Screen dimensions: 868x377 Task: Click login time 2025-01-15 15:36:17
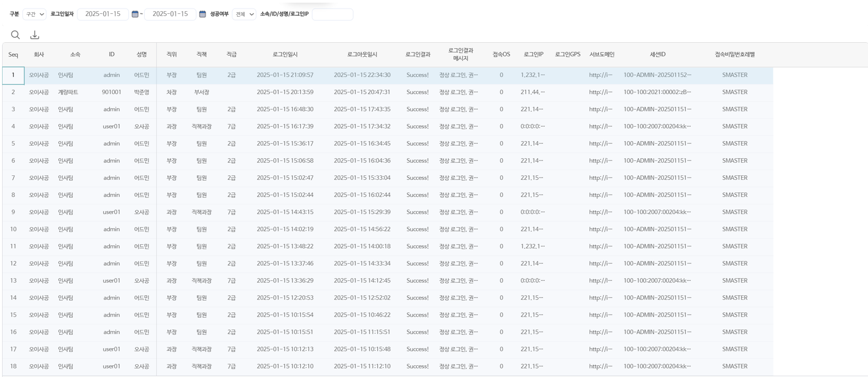click(x=285, y=144)
